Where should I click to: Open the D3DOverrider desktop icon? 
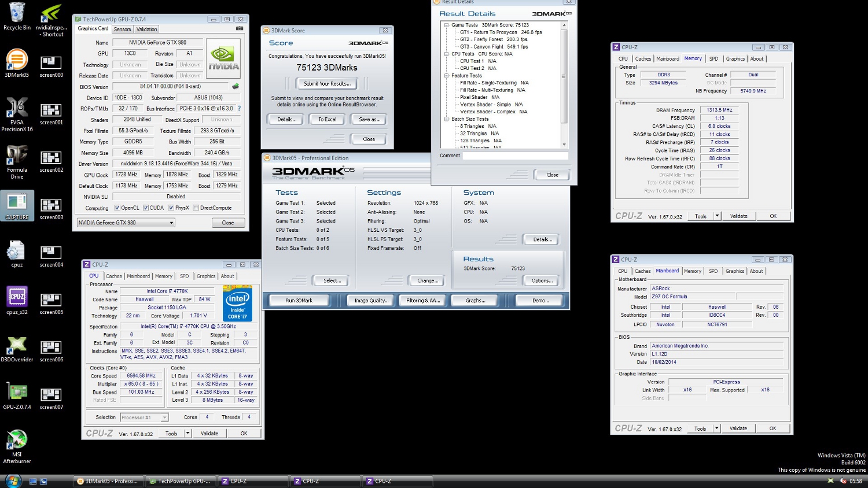17,348
